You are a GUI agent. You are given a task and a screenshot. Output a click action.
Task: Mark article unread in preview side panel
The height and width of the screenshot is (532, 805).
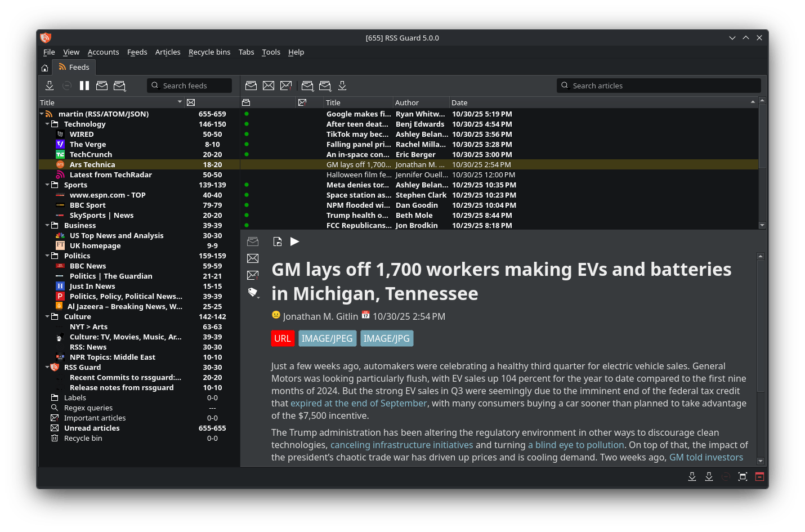[x=253, y=258]
